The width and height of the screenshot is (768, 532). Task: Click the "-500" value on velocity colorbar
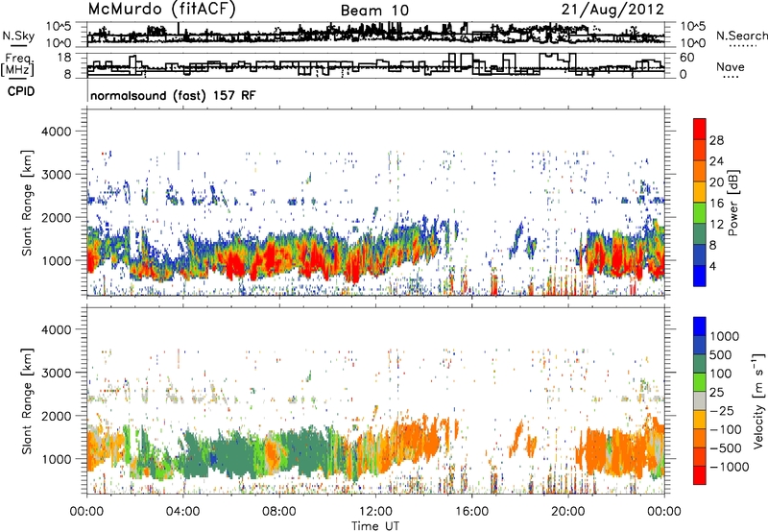click(726, 447)
